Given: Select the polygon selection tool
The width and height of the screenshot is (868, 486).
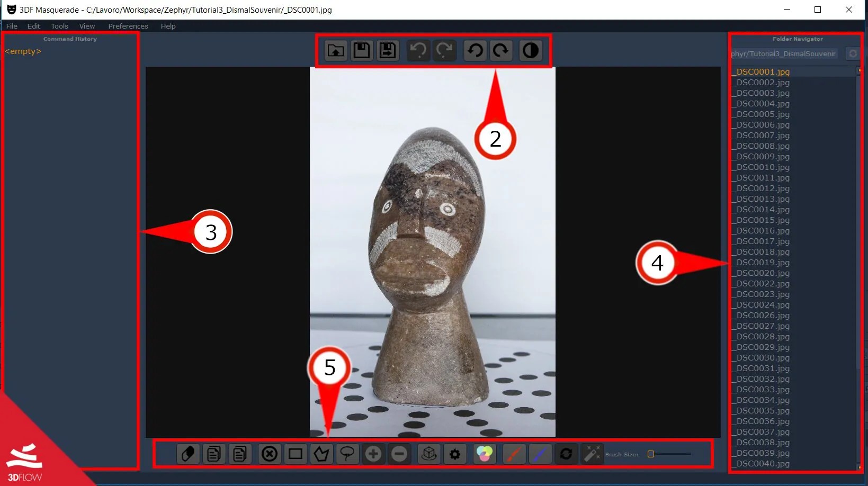Looking at the screenshot, I should point(322,454).
